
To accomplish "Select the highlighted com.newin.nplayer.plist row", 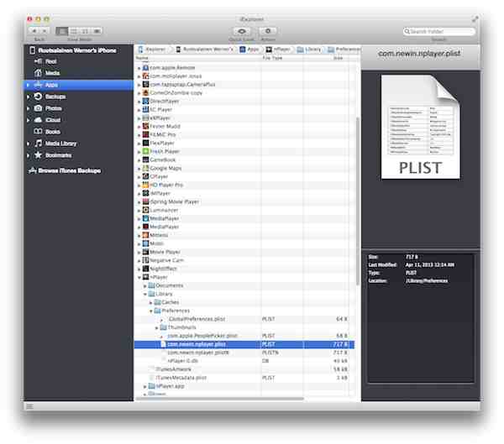I will click(244, 344).
